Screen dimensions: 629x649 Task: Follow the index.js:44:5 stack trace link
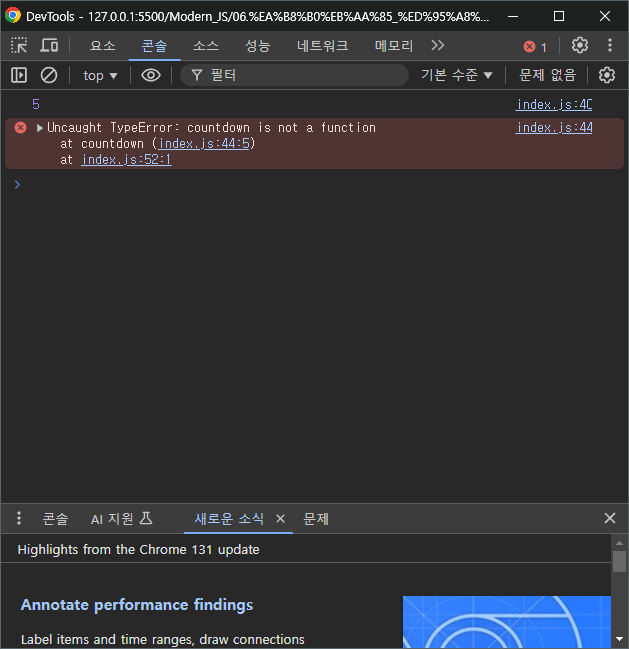[204, 144]
